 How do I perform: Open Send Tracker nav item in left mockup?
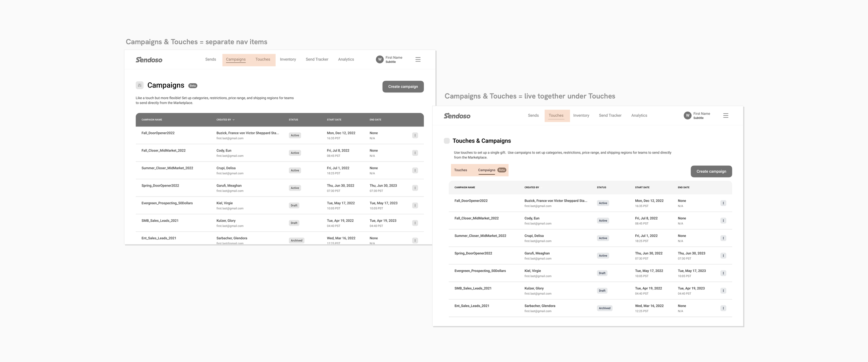[x=317, y=59]
